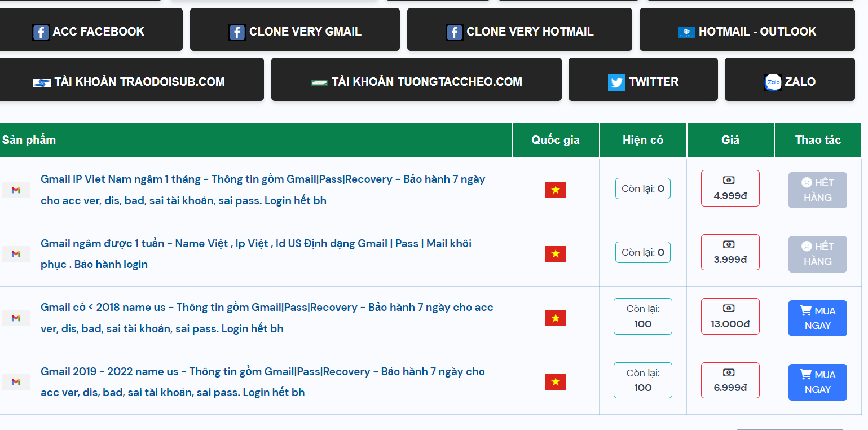Click the Tuongtaccheo logo icon
The height and width of the screenshot is (430, 868).
pos(319,82)
